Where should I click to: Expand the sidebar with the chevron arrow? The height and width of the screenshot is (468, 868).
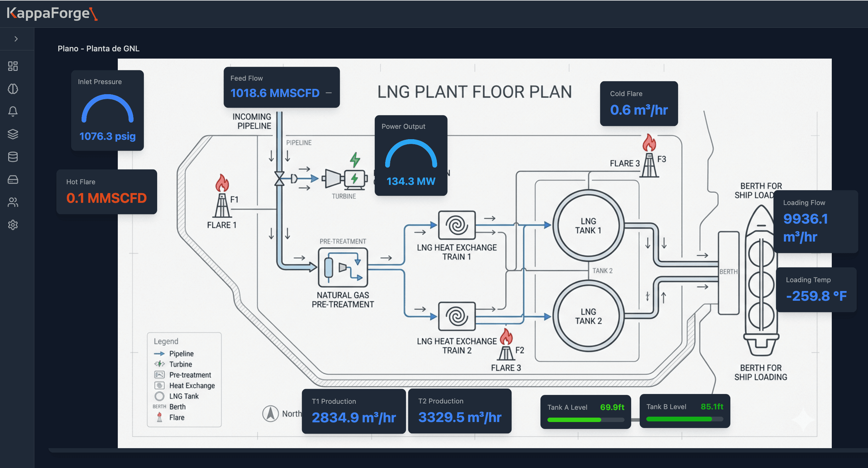16,39
